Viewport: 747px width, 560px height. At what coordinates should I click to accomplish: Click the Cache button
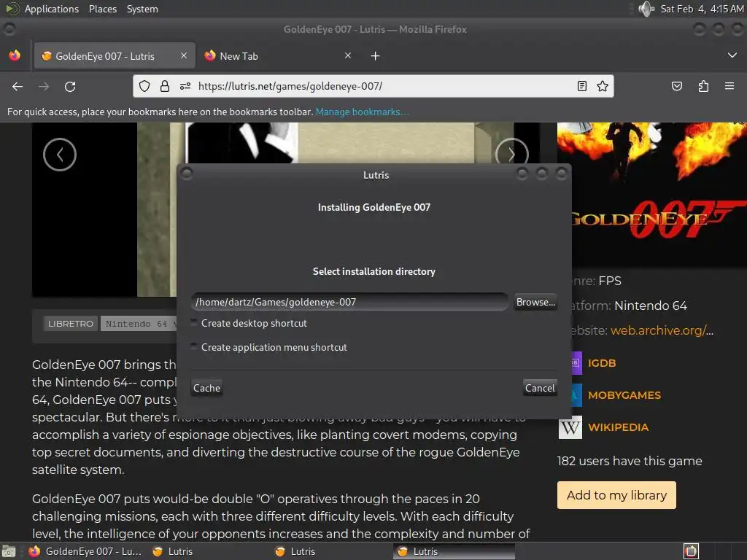pos(206,388)
